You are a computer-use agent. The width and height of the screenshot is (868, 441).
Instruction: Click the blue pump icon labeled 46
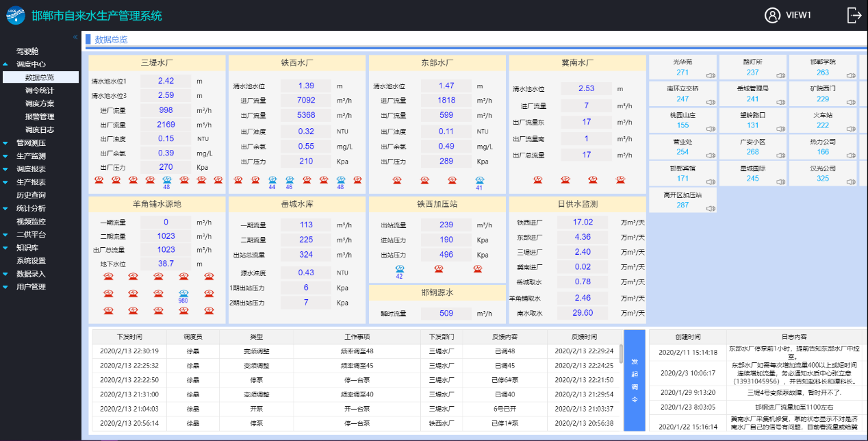(x=289, y=180)
